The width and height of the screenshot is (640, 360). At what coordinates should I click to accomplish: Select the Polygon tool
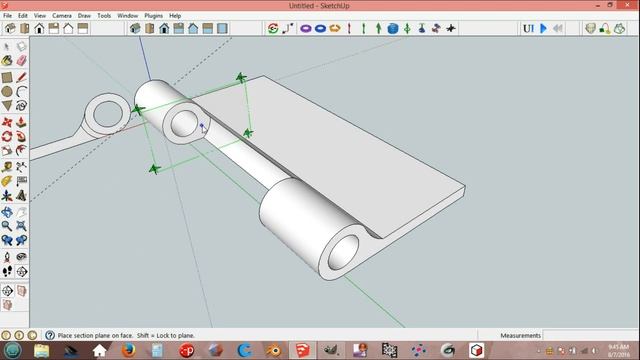7,106
